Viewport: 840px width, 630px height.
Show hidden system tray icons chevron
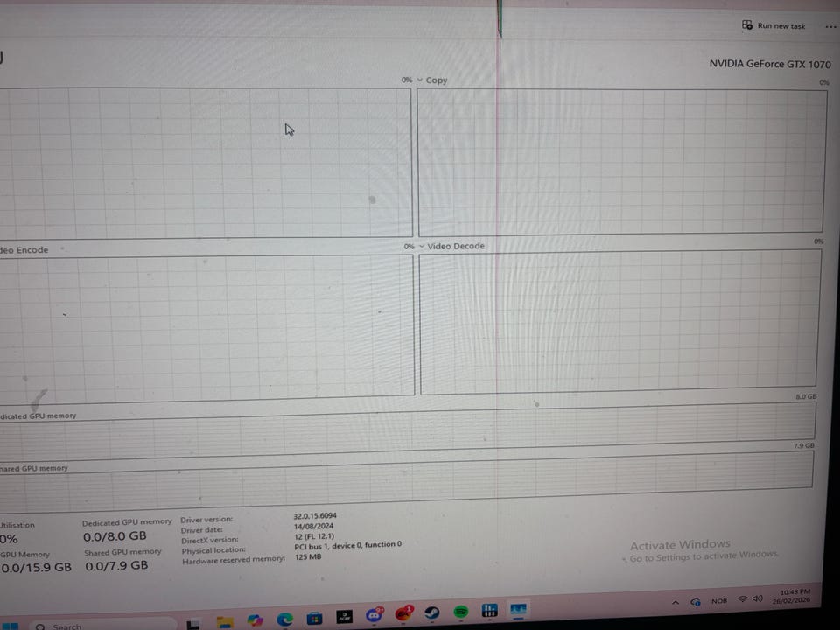[675, 603]
